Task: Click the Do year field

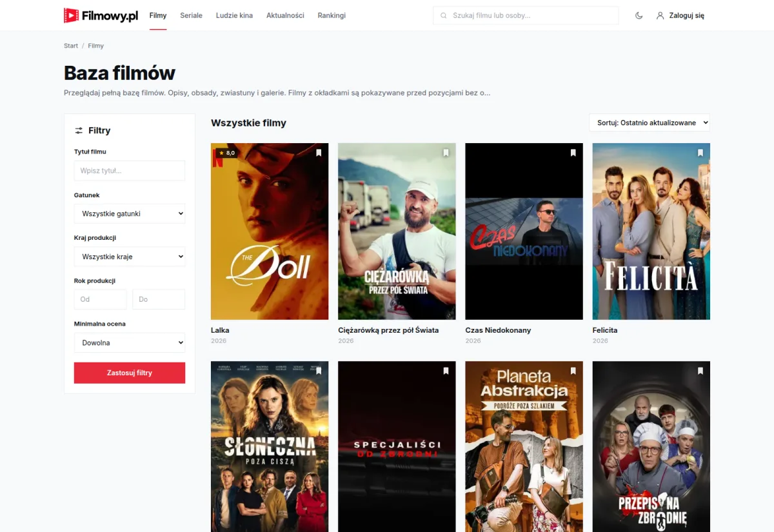Action: [159, 299]
